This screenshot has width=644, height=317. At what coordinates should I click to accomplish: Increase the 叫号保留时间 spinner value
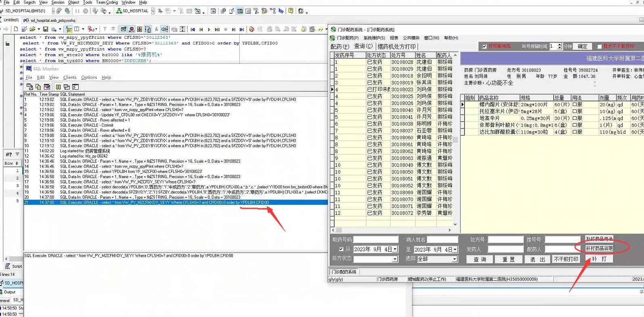coord(560,45)
